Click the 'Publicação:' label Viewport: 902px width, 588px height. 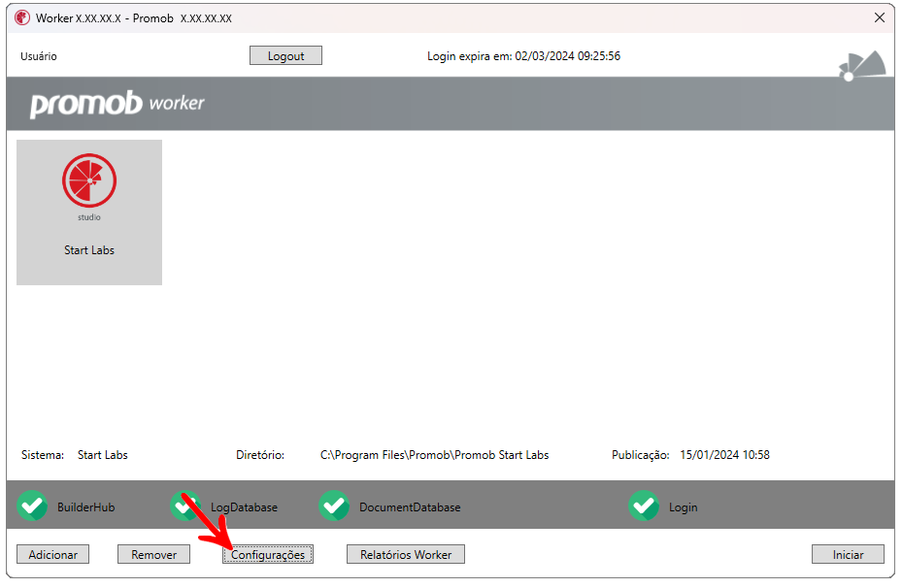[640, 455]
